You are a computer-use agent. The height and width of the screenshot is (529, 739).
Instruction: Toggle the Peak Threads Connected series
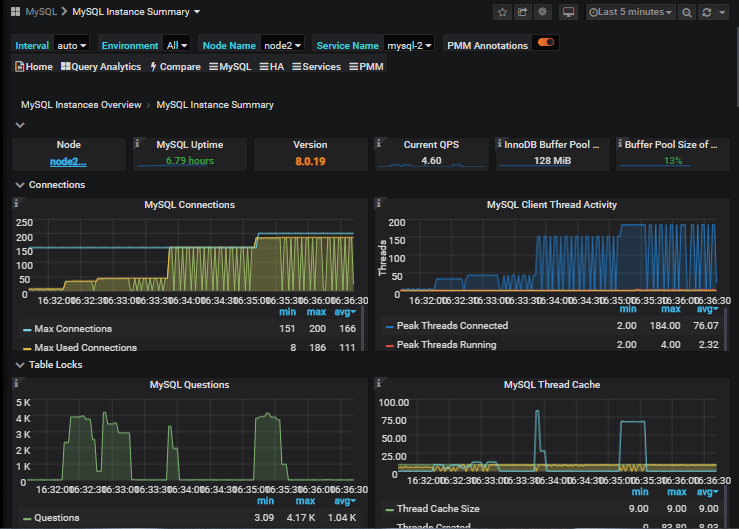coord(452,326)
